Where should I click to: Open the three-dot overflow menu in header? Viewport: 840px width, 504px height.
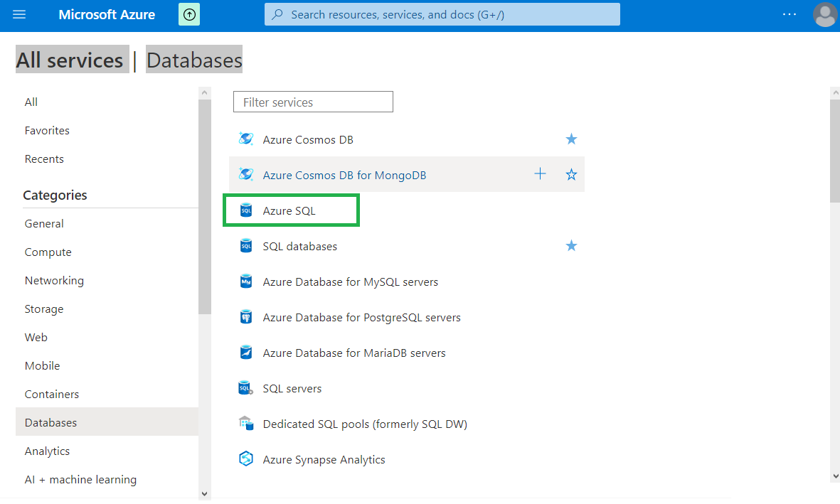(x=790, y=14)
